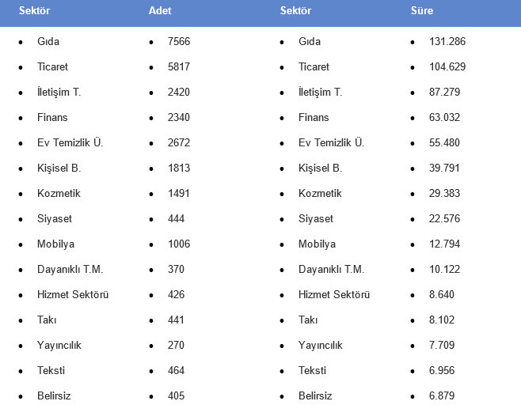The height and width of the screenshot is (420, 521).
Task: Click the Adet column header
Action: tap(160, 10)
